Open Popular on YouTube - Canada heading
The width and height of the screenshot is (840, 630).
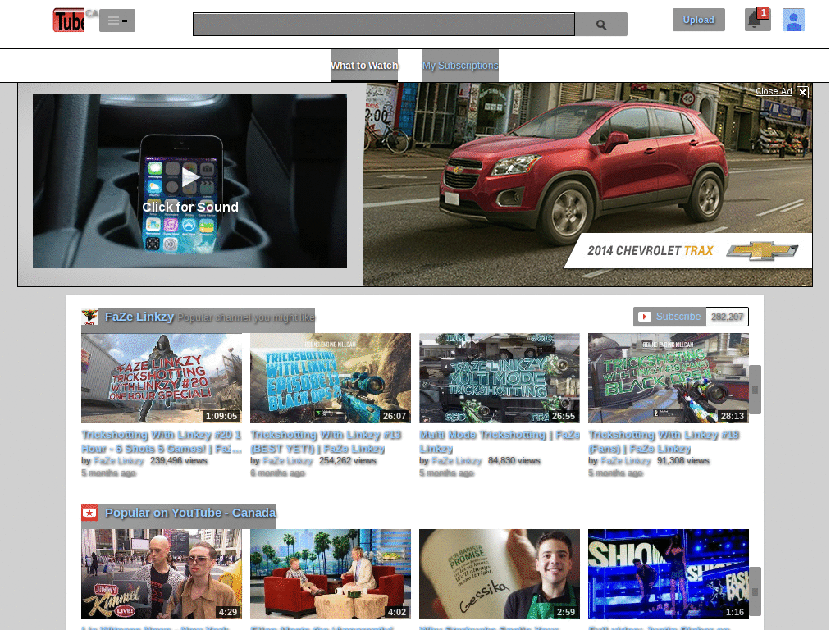(x=190, y=513)
